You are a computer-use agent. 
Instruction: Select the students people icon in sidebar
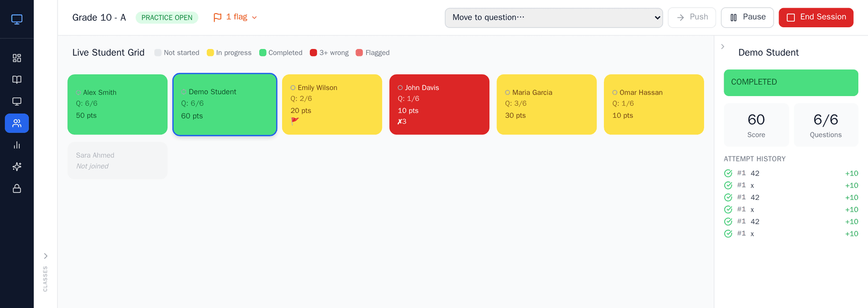[17, 123]
